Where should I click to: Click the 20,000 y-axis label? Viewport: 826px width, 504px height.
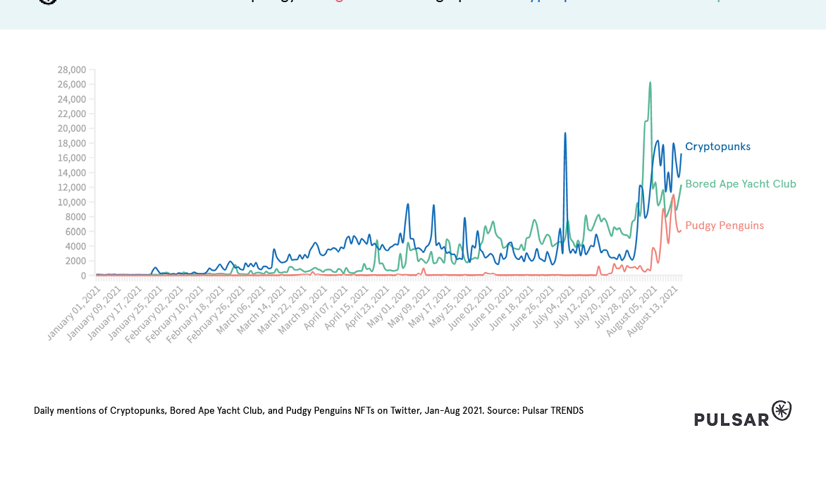pos(72,128)
